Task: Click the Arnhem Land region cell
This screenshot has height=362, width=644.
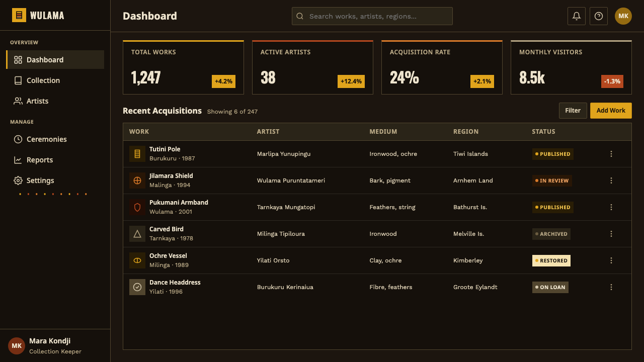Action: pos(473,180)
